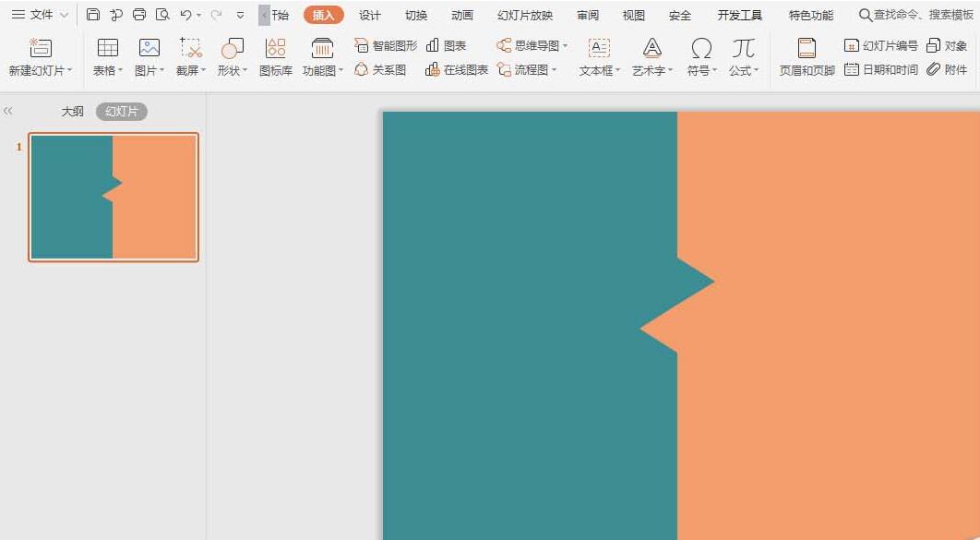Click the Print icon in quick access toolbar
The height and width of the screenshot is (540, 980).
pos(139,15)
